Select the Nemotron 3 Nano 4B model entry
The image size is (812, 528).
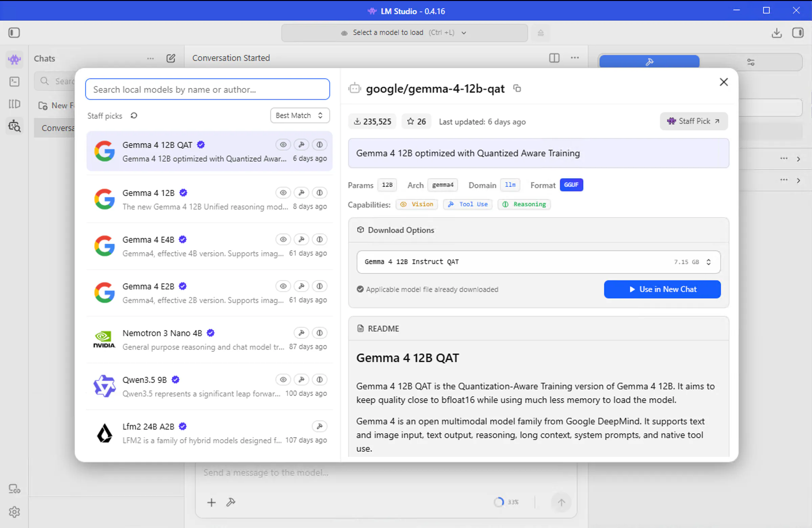[x=209, y=339]
